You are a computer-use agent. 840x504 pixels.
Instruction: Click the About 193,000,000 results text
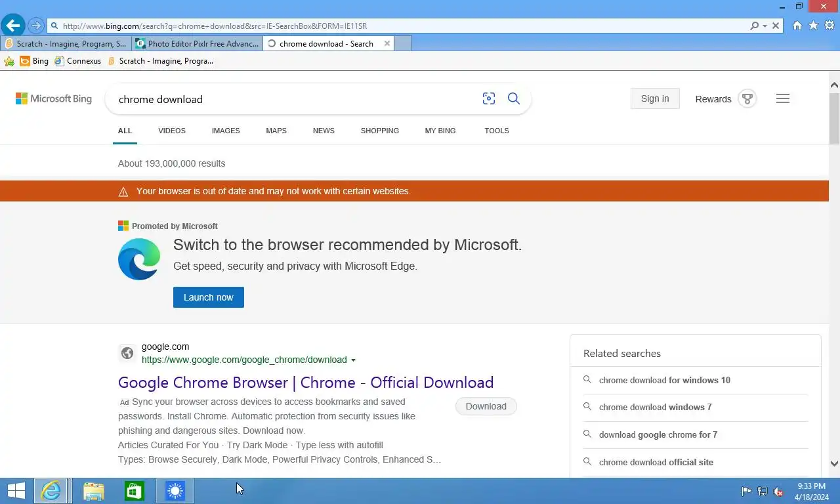tap(171, 163)
